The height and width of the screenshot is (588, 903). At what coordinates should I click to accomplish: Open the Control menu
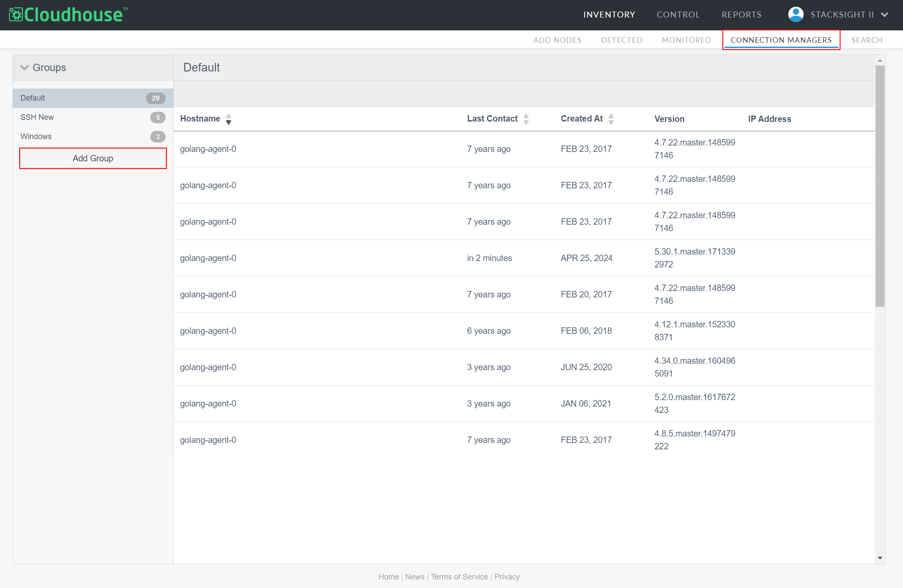click(x=678, y=15)
